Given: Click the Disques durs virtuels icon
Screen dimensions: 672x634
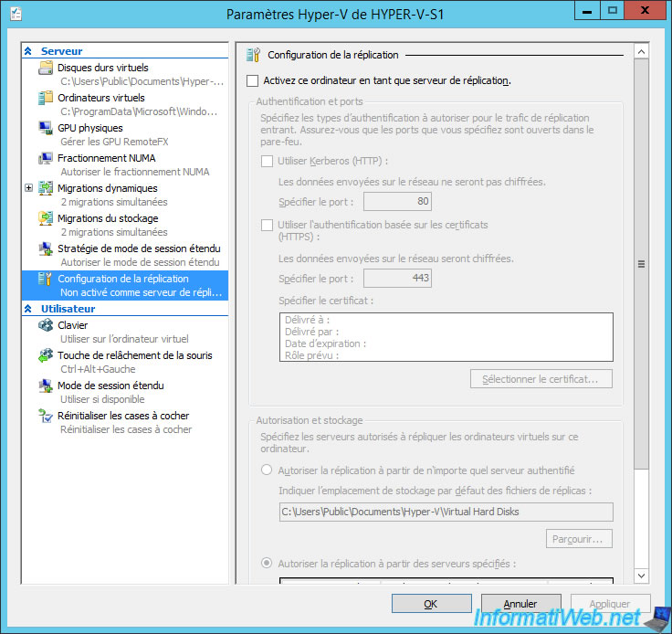Looking at the screenshot, I should (x=46, y=68).
